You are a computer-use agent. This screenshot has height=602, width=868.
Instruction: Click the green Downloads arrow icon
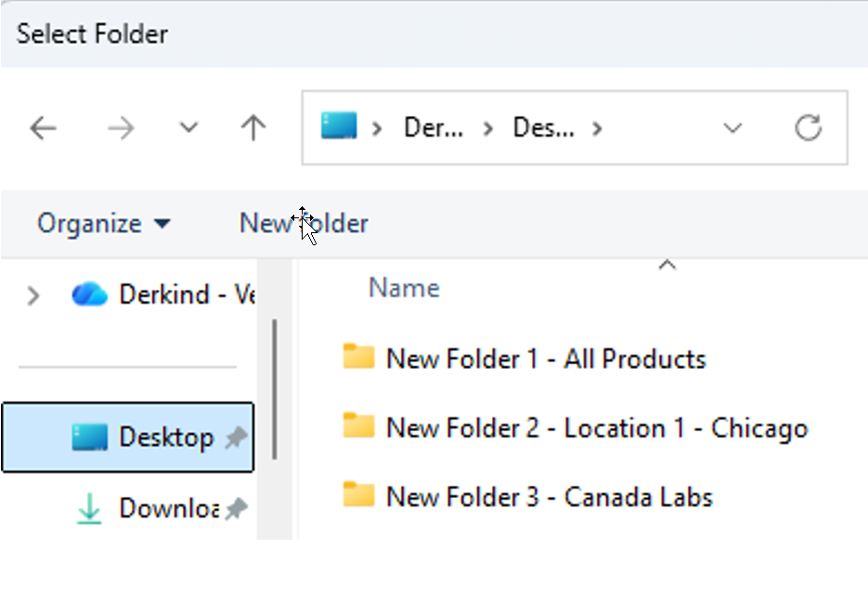89,508
